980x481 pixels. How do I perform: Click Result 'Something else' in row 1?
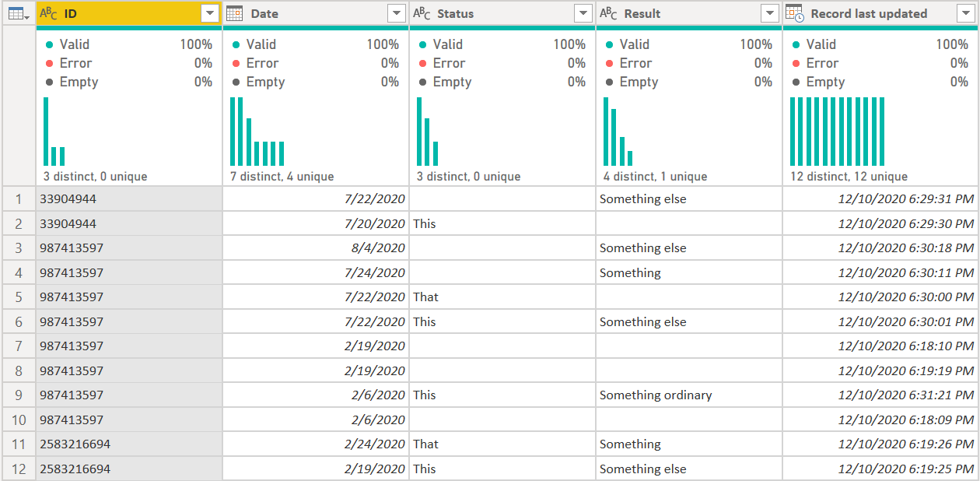coord(689,198)
